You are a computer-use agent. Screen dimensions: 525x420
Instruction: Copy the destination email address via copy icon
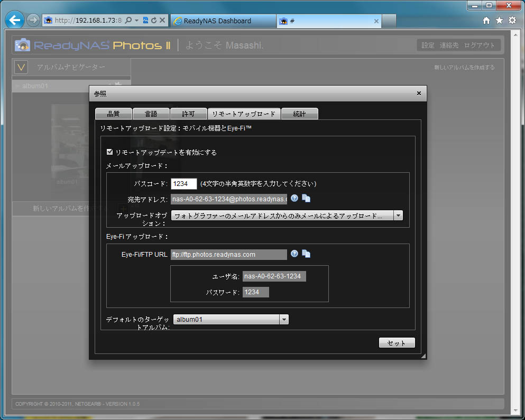(306, 199)
